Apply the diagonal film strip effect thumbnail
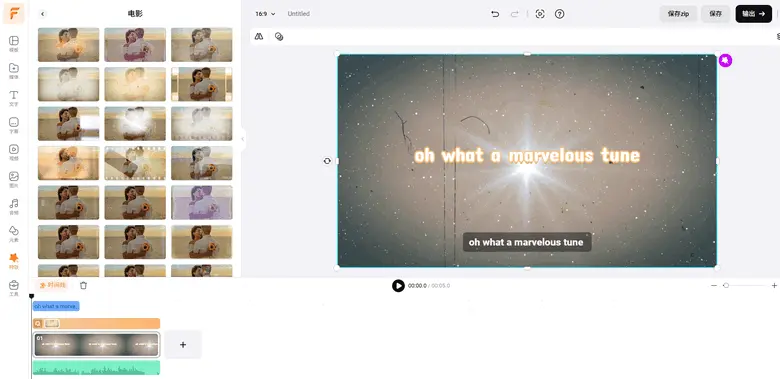 click(135, 163)
